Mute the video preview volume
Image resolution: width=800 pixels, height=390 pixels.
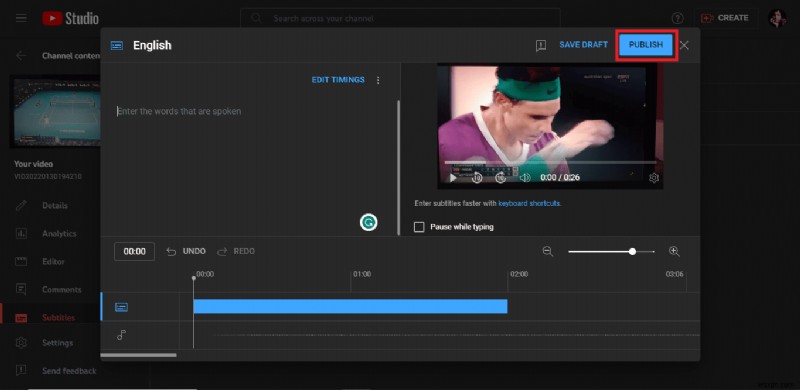click(x=524, y=178)
